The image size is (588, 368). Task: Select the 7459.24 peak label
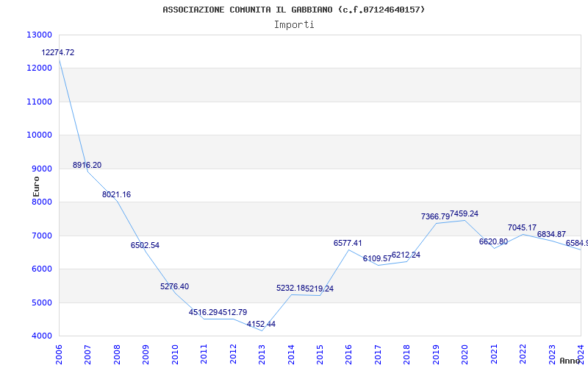[x=464, y=213]
